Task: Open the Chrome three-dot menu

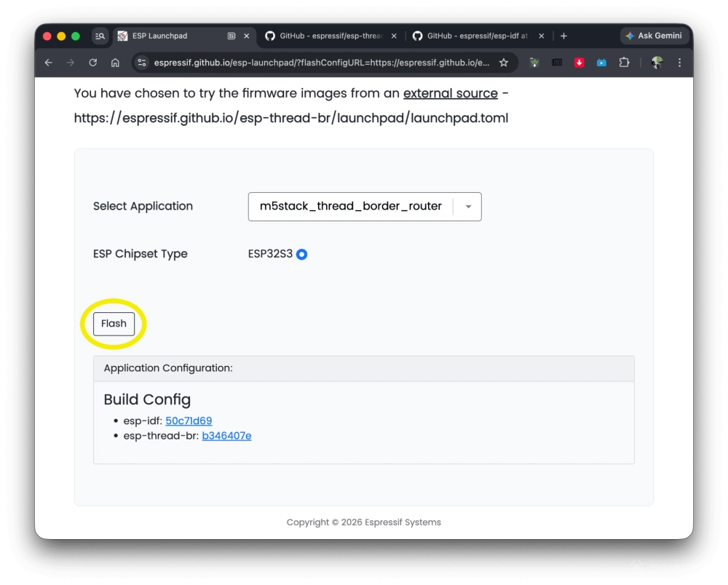Action: coord(679,62)
